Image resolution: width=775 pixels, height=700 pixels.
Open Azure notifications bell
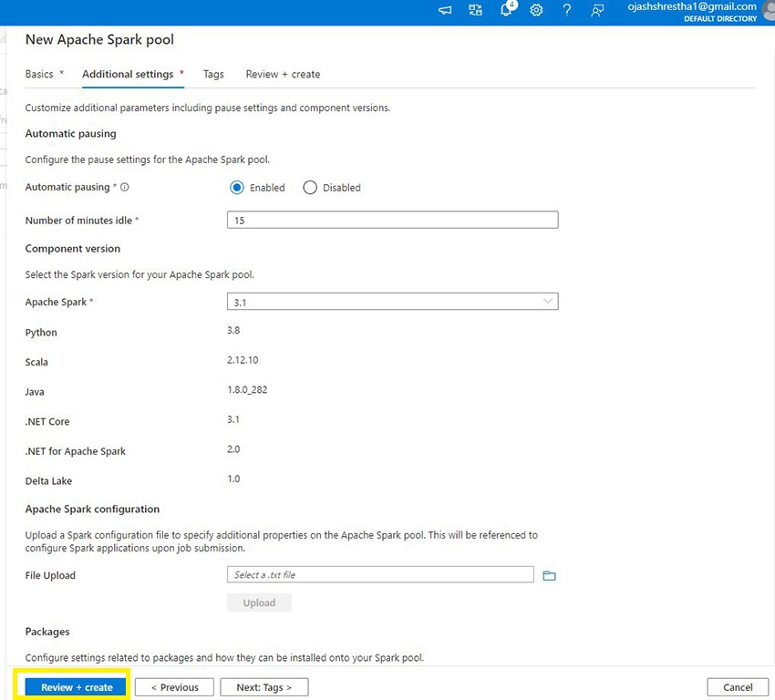[506, 10]
